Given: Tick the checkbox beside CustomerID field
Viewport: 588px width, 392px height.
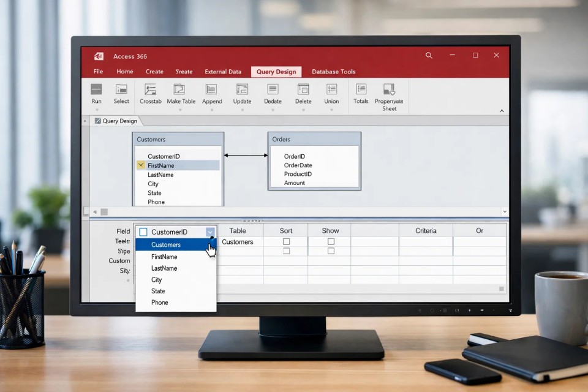Looking at the screenshot, I should (x=143, y=232).
